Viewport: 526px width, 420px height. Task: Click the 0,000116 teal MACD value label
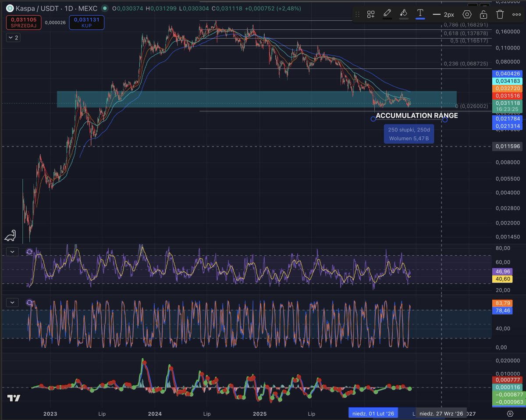pos(508,387)
